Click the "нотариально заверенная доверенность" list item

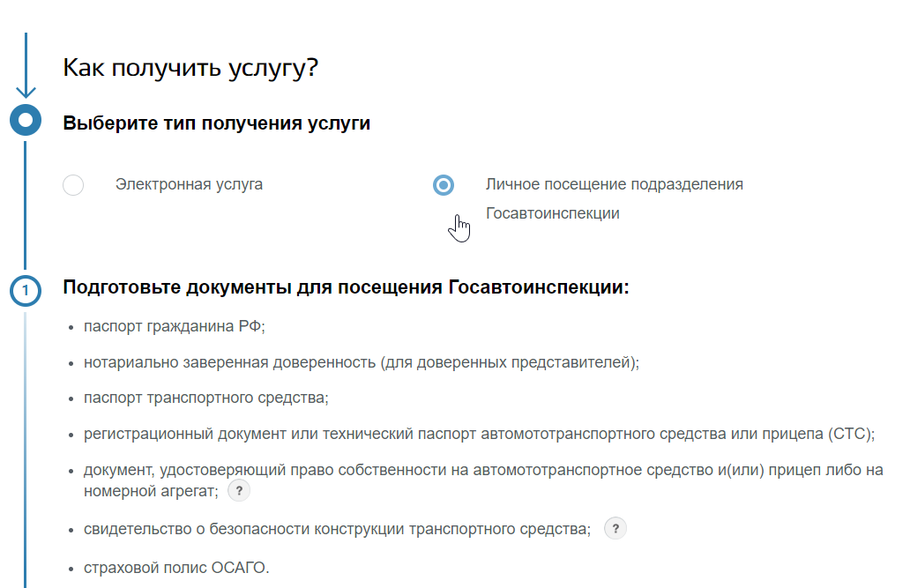point(362,362)
